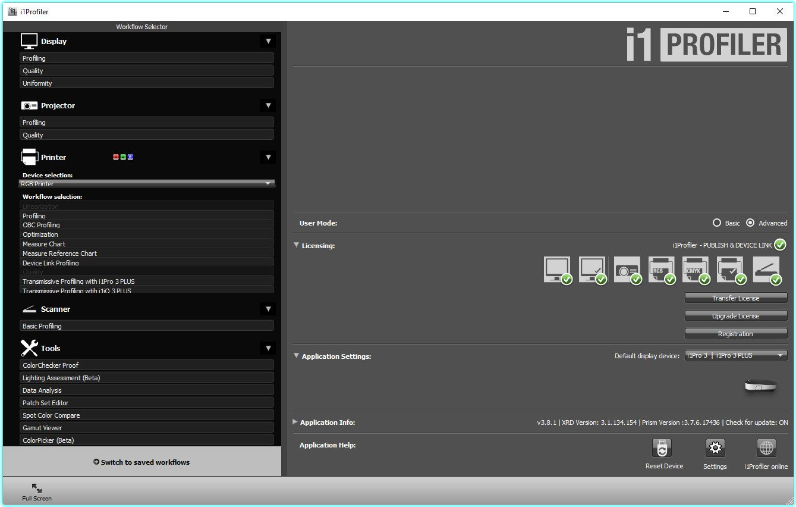Click the Full Screen arrows icon
Viewport: 796px width, 507px height.
pyautogui.click(x=37, y=488)
